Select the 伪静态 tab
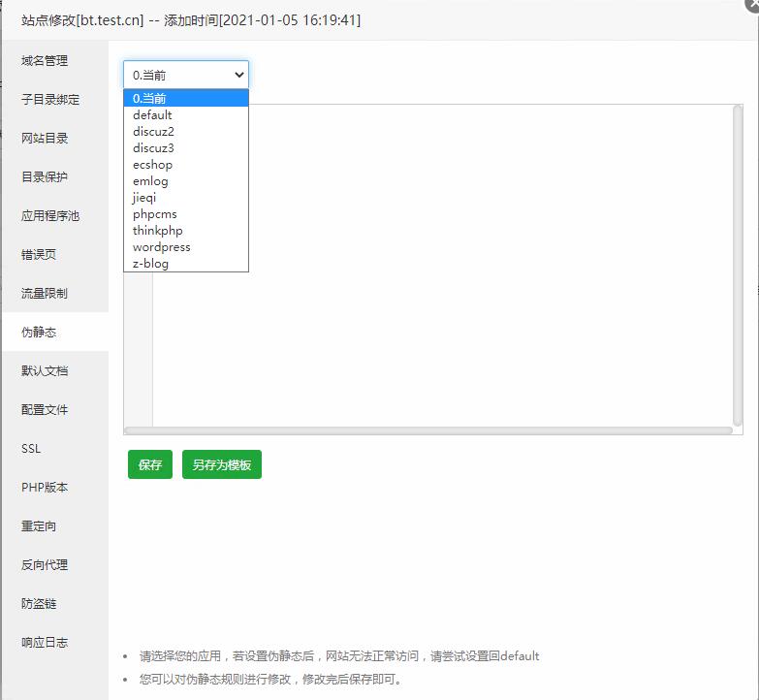 coord(55,332)
